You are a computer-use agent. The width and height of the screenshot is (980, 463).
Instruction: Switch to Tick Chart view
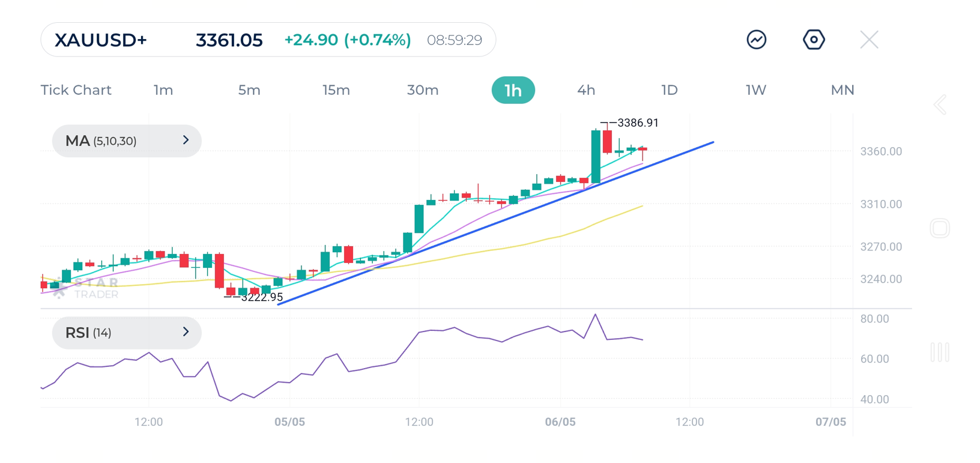click(x=76, y=90)
